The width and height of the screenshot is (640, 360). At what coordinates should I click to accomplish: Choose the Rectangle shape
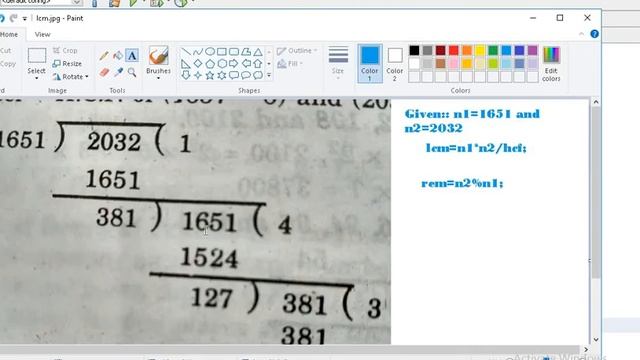pos(222,52)
